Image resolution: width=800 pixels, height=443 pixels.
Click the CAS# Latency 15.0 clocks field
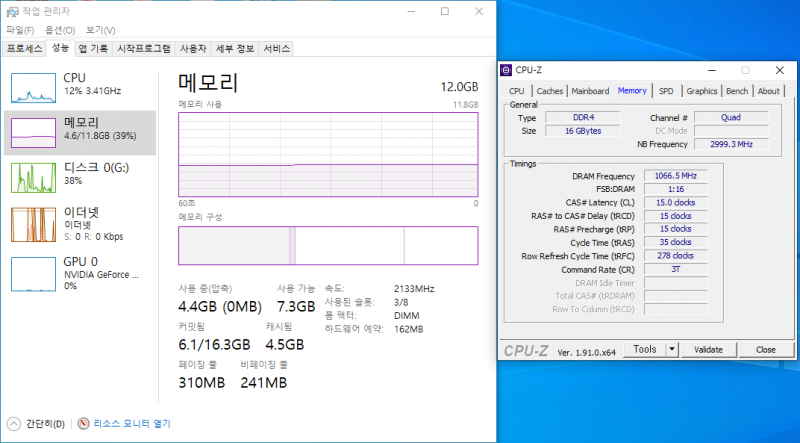tap(676, 202)
